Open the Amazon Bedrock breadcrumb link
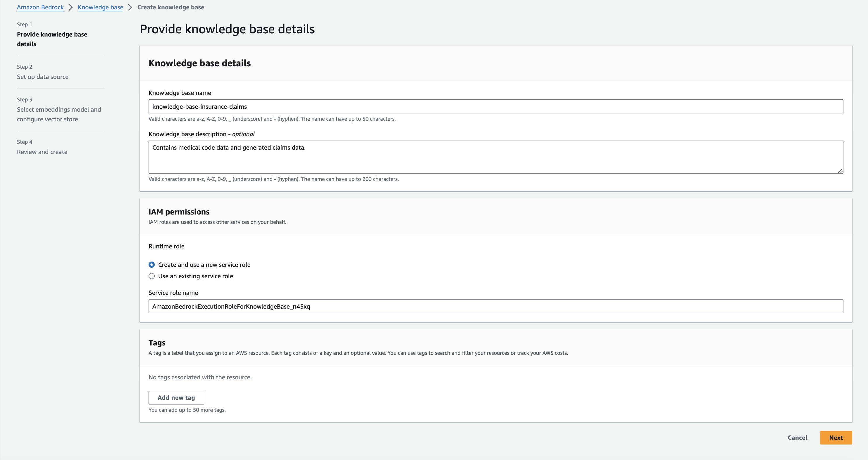The height and width of the screenshot is (460, 868). [x=40, y=7]
